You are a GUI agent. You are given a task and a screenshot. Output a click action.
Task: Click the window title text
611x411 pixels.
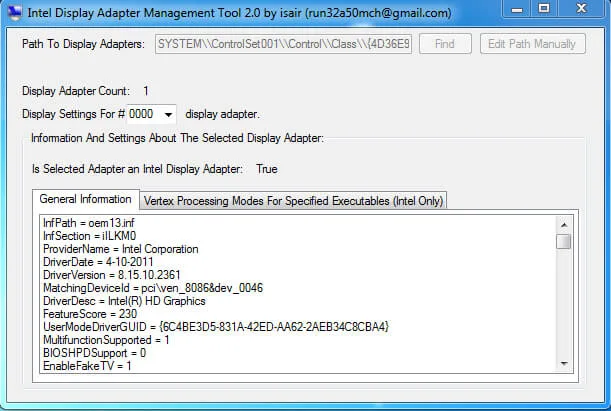tap(239, 13)
